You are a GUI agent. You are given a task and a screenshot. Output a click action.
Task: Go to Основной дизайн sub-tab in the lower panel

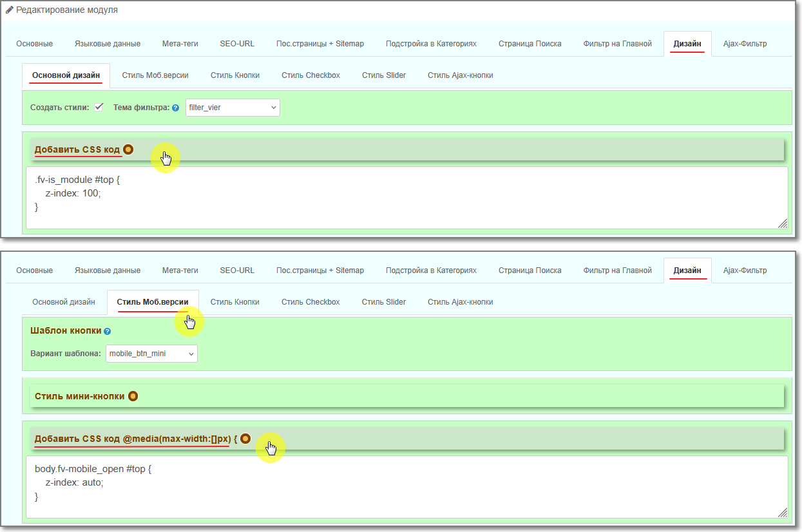click(64, 302)
